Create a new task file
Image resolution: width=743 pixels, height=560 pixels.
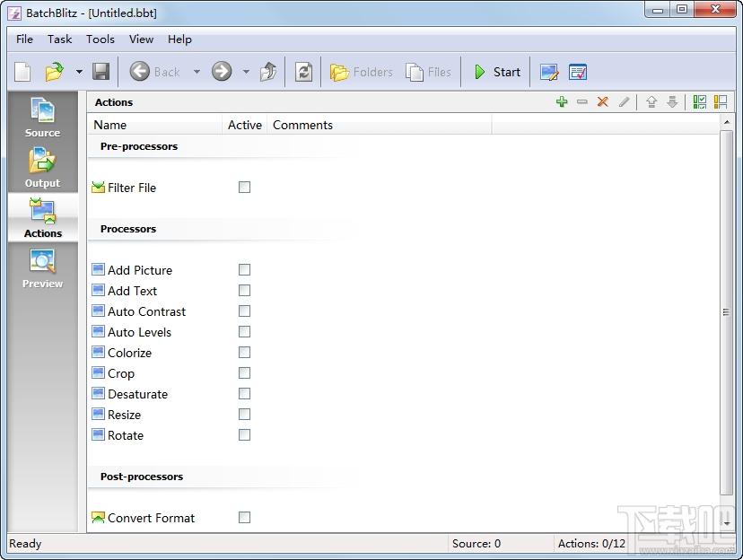[22, 72]
